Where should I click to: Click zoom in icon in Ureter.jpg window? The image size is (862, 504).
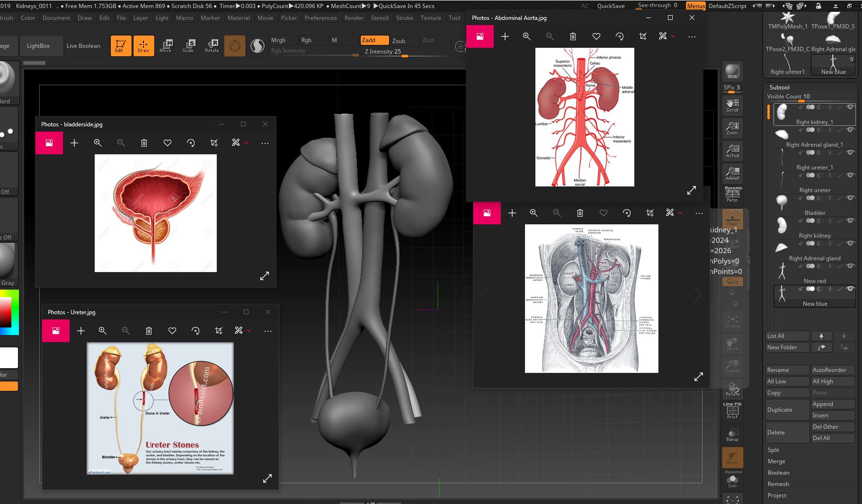pyautogui.click(x=103, y=331)
